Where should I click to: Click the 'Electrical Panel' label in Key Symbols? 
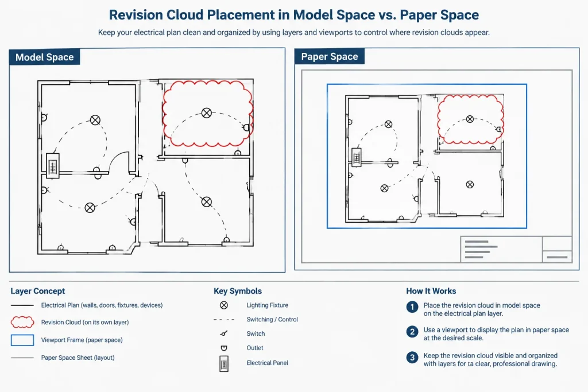pos(268,363)
